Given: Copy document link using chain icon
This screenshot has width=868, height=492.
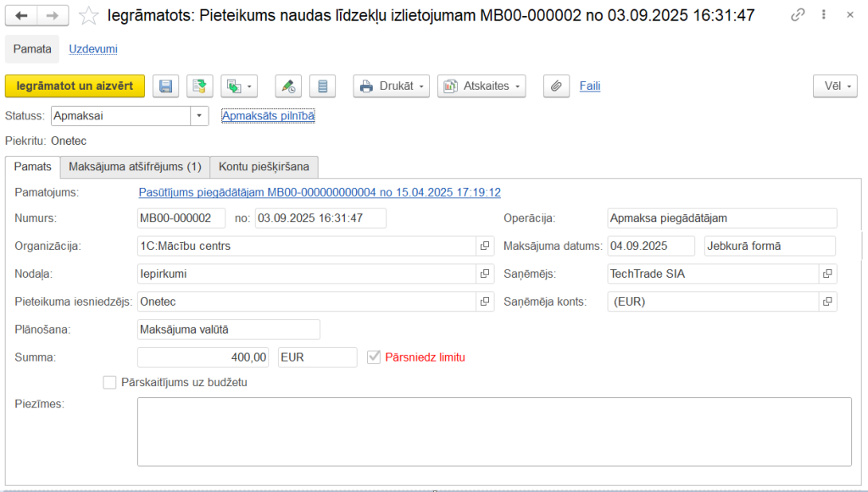Looking at the screenshot, I should click(797, 15).
